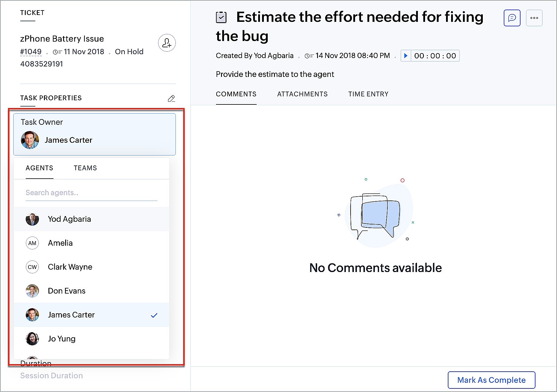This screenshot has height=392, width=557.
Task: Collapse the Task Owner dropdown field
Action: coord(95,134)
